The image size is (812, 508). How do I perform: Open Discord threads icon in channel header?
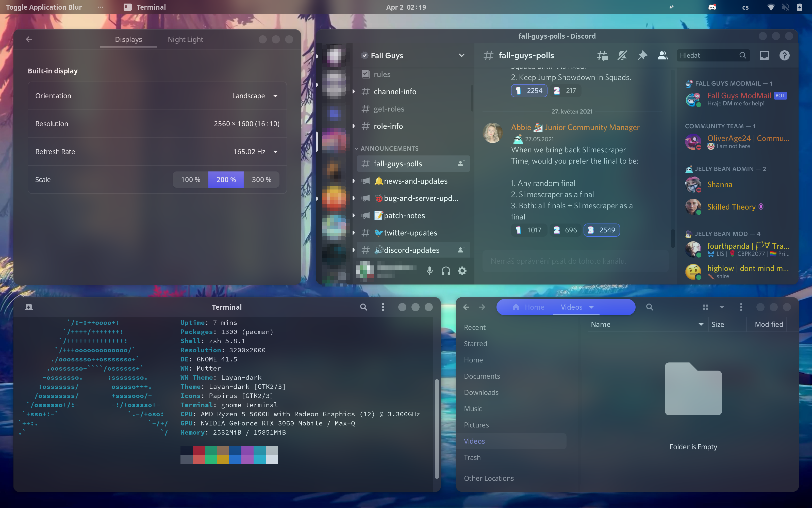[x=602, y=55]
